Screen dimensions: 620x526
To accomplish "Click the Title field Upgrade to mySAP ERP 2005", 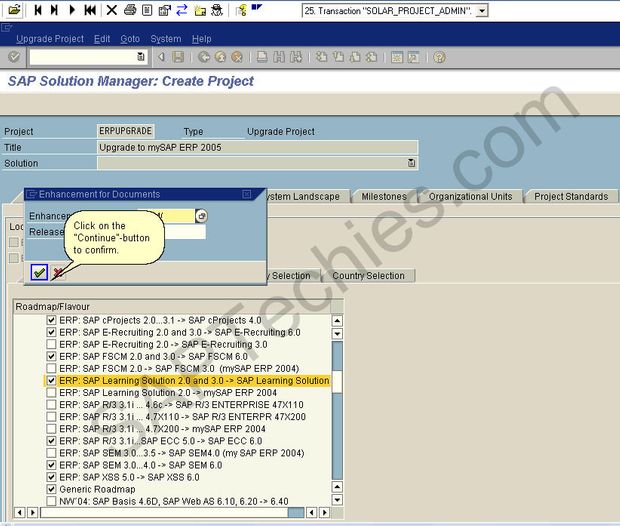I will tap(257, 148).
